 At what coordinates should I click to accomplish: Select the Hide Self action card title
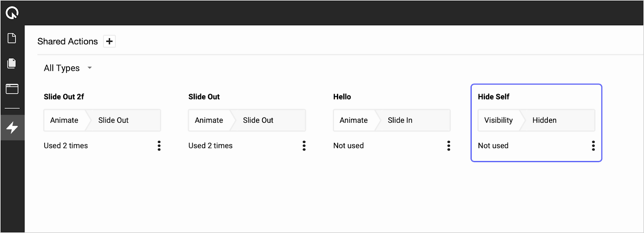[493, 97]
